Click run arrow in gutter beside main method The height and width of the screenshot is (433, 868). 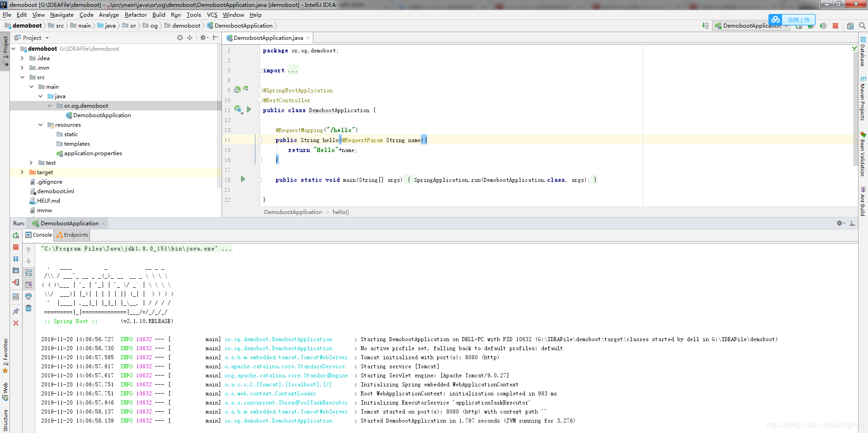click(x=243, y=179)
